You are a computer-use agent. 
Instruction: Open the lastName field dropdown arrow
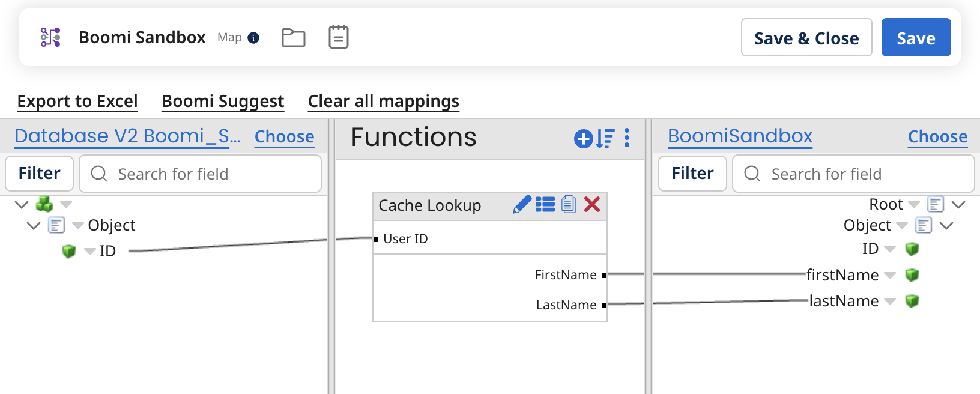(890, 302)
